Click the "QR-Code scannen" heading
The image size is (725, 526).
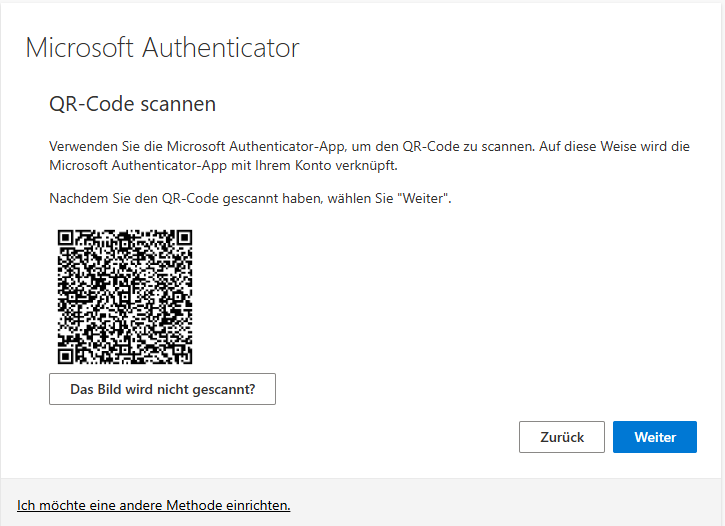pos(132,104)
